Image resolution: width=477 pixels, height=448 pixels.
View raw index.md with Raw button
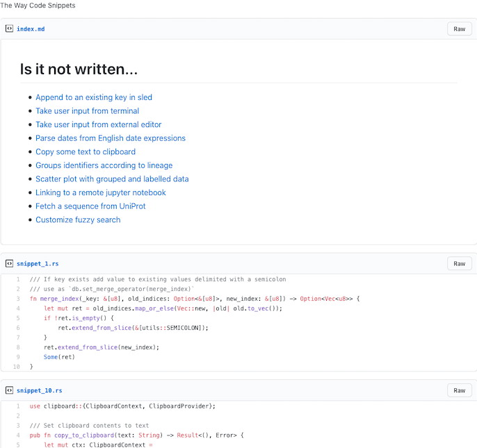point(460,29)
